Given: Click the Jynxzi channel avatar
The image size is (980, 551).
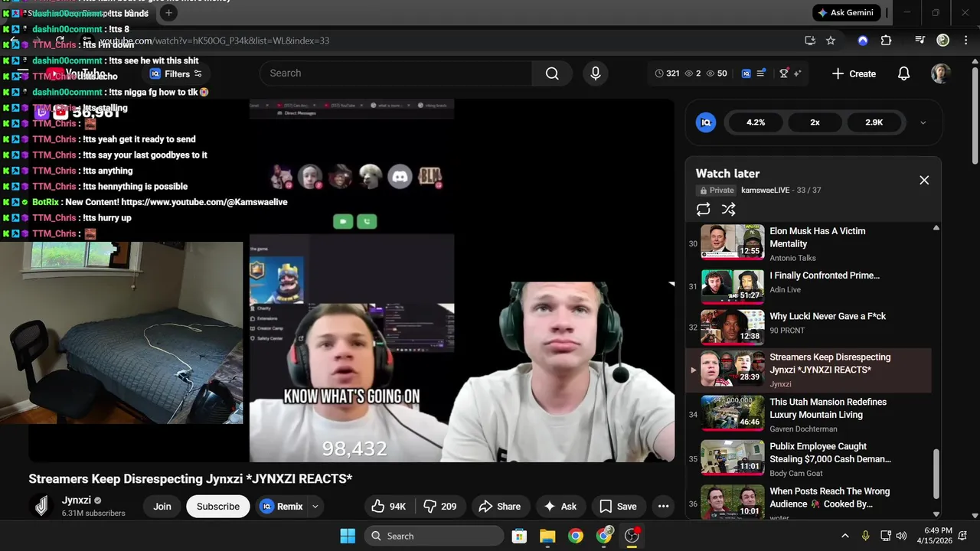Looking at the screenshot, I should pos(42,507).
